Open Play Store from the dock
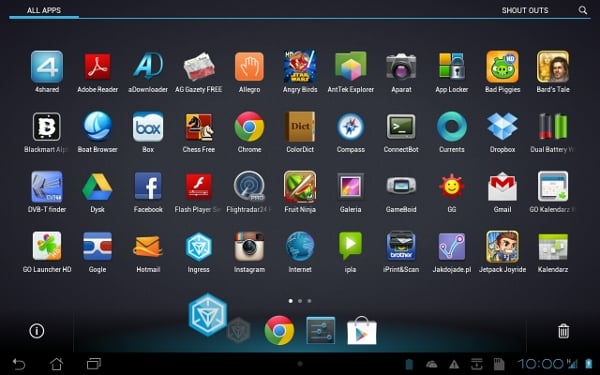The height and width of the screenshot is (375, 600). point(362,330)
